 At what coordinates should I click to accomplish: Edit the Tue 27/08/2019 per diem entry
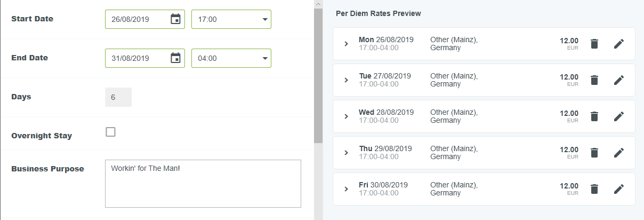[x=618, y=80]
